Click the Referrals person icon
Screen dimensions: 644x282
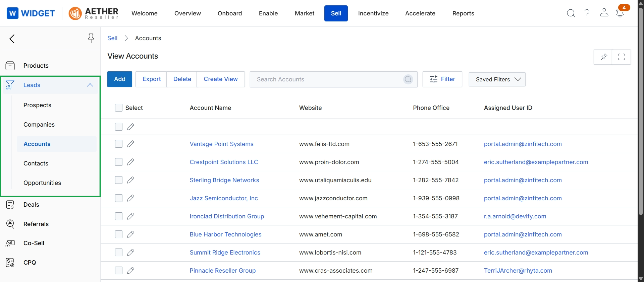(10, 224)
